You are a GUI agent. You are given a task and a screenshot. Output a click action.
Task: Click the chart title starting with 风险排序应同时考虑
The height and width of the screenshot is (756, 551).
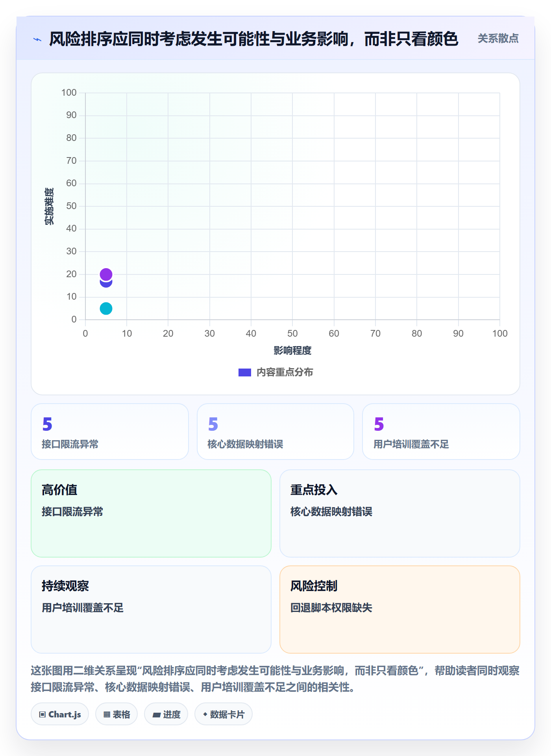(x=254, y=39)
